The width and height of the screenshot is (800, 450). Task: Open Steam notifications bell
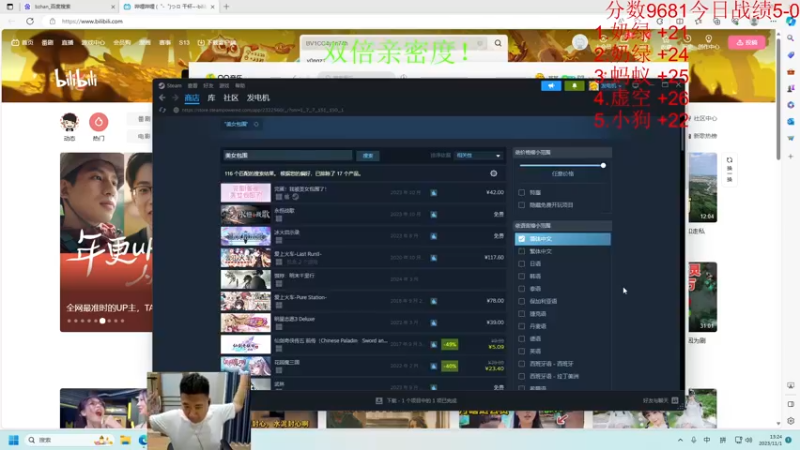[574, 86]
